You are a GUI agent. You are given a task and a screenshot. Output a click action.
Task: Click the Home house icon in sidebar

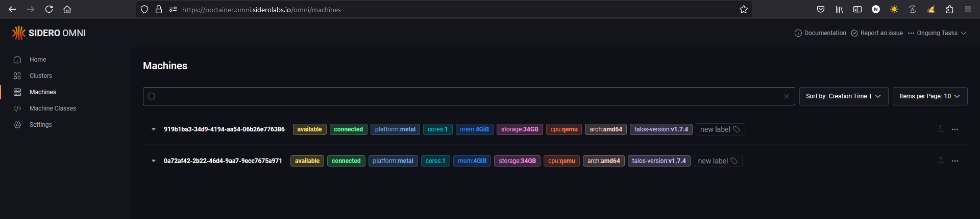pos(17,60)
